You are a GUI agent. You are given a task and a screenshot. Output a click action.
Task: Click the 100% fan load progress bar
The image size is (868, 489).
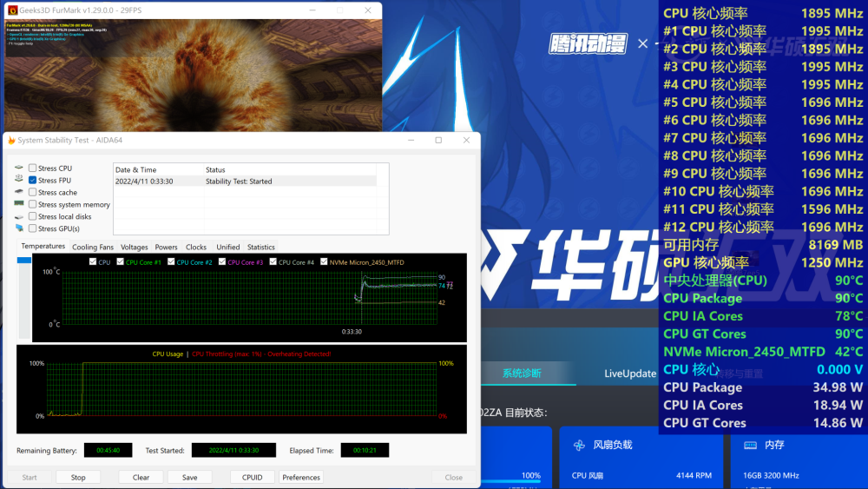510,482
